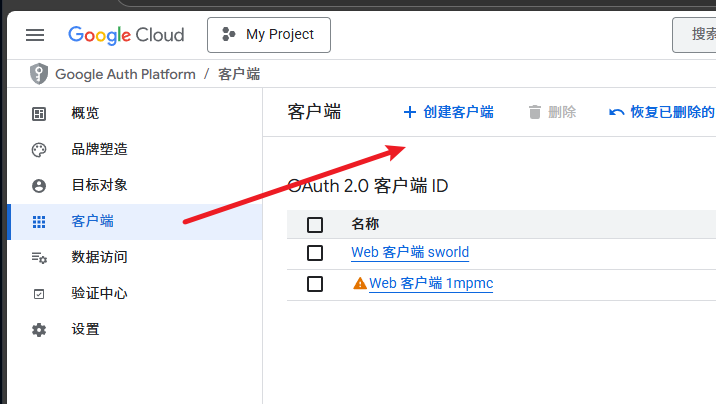Click the Google Cloud logo
716x404 pixels.
(x=126, y=35)
